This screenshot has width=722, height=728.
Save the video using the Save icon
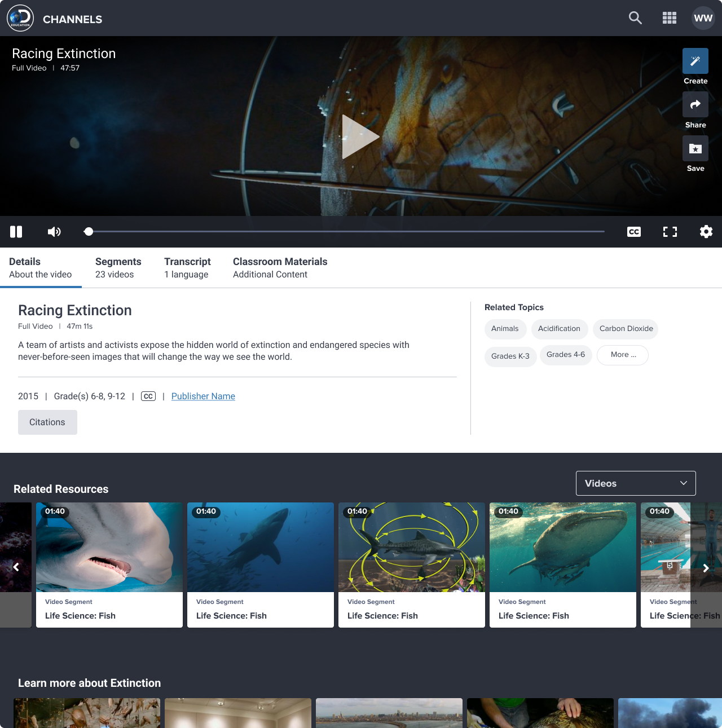[695, 148]
